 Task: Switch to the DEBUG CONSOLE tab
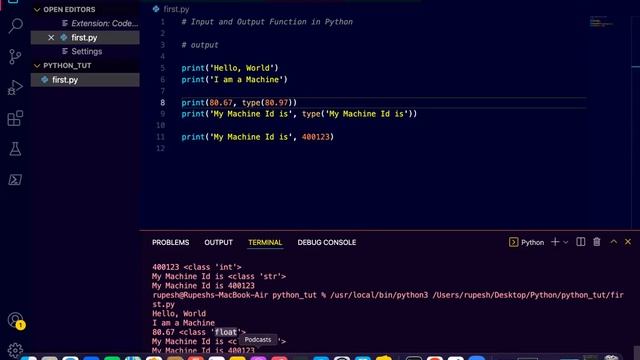point(327,242)
